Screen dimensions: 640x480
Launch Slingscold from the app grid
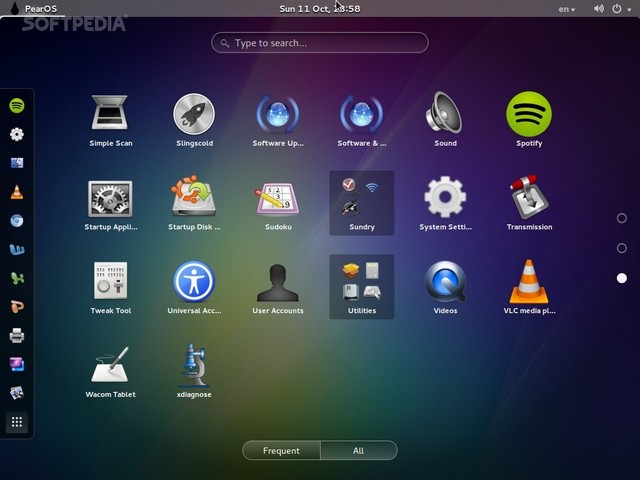tap(194, 120)
